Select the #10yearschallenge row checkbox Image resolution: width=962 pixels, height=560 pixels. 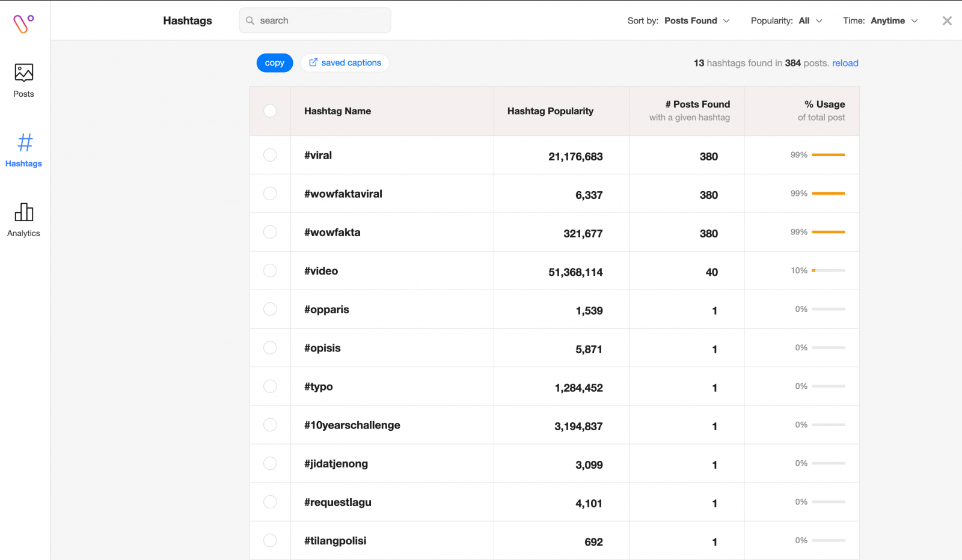[270, 425]
